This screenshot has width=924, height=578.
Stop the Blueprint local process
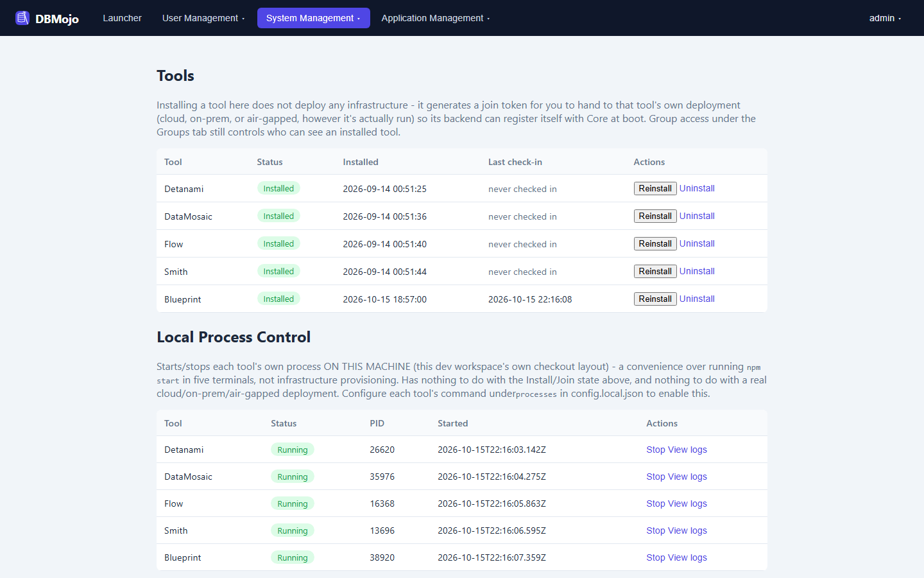click(655, 557)
